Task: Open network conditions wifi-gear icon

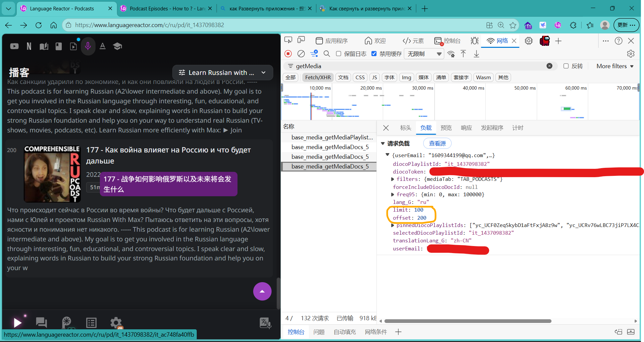Action: [451, 54]
